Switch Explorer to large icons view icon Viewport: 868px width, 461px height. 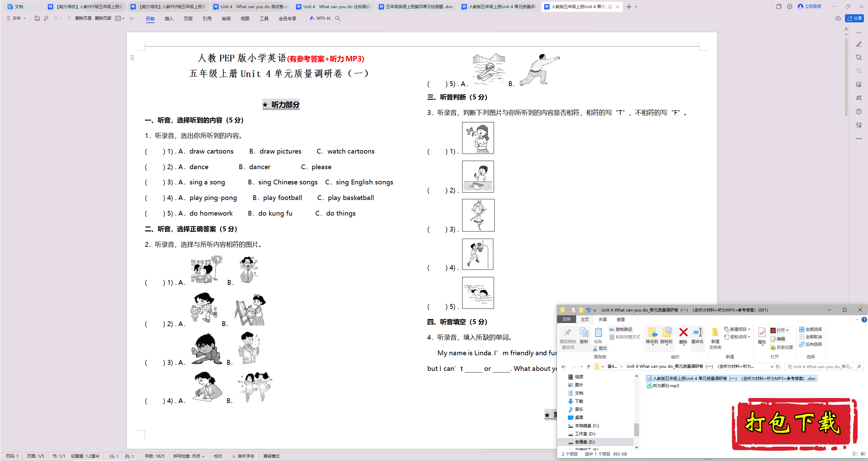(863, 454)
